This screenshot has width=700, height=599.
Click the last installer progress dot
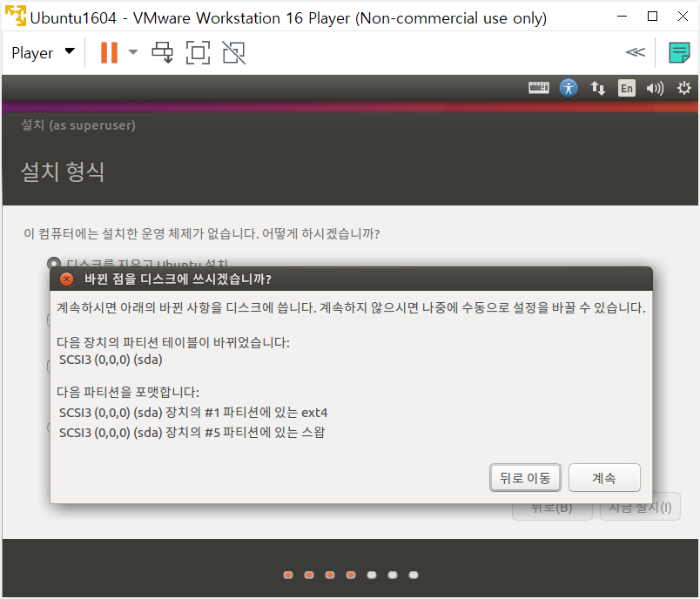tap(414, 575)
